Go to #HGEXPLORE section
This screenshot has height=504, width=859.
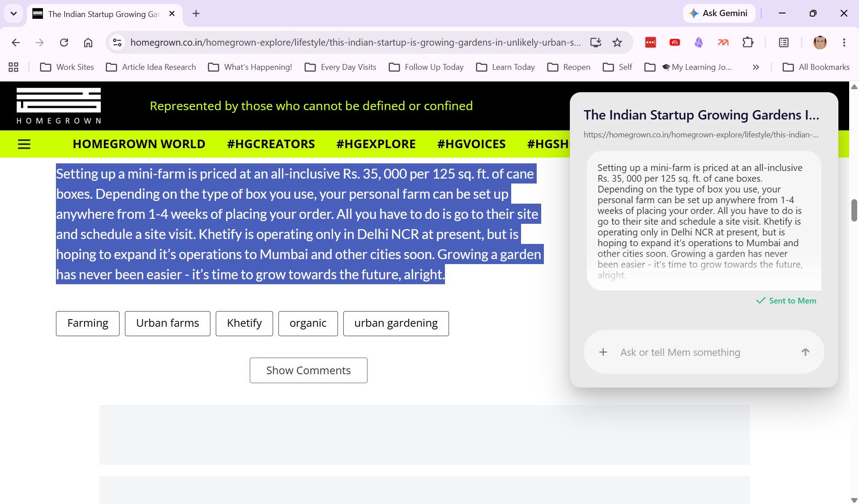click(x=376, y=144)
